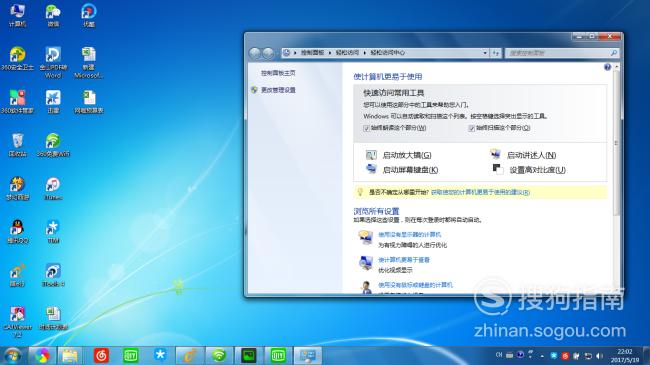Select the CAJViewer 7.2 desktop shortcut
The image size is (650, 365).
click(x=17, y=322)
